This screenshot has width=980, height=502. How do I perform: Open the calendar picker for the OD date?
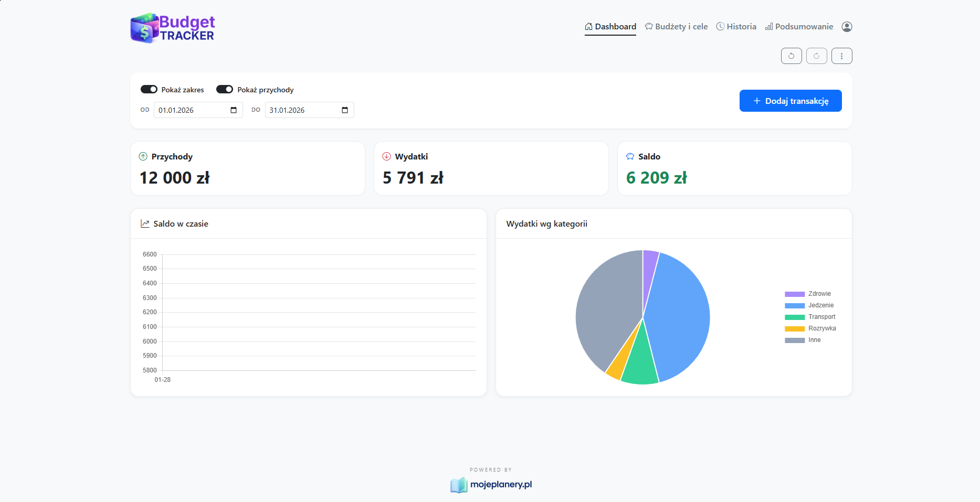[x=234, y=110]
